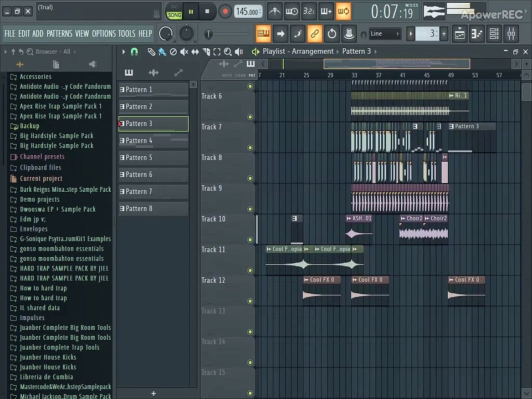Toggle the overdub/blend recording icon
The width and height of the screenshot is (532, 399).
pos(326,12)
